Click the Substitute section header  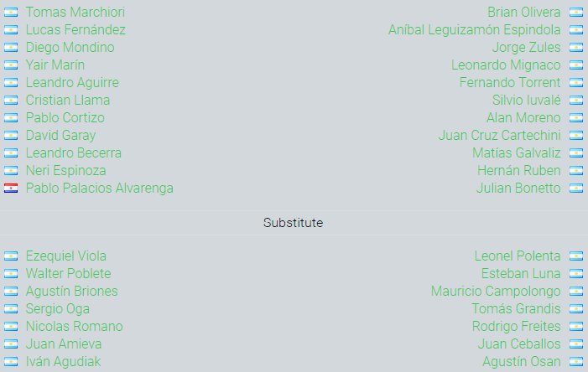294,223
